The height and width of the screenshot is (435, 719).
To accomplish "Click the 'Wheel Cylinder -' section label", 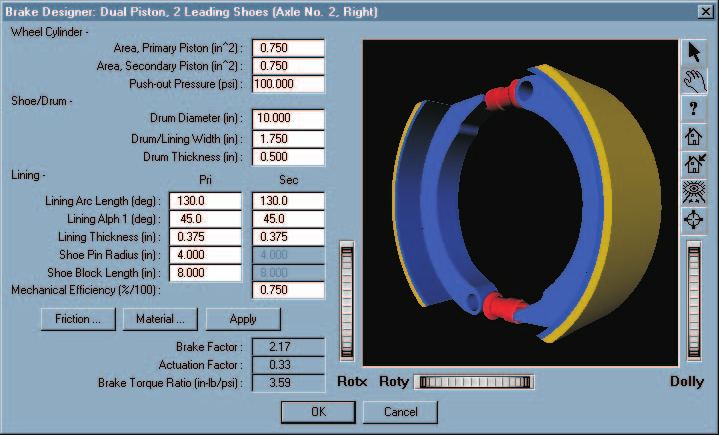I will point(50,32).
